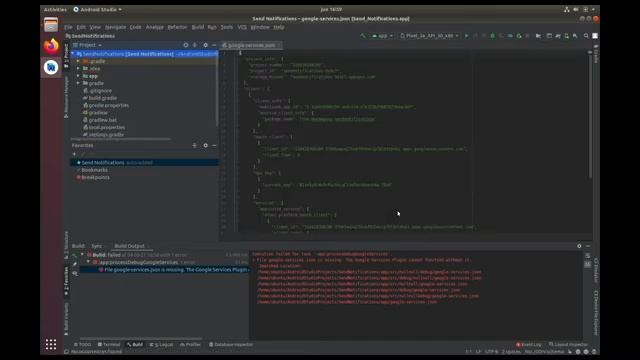Viewport: 640px width, 360px height.
Task: Open the Files app in the dock
Action: pyautogui.click(x=51, y=24)
